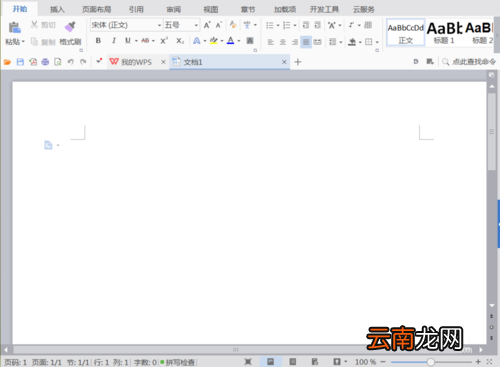Viewport: 500px width, 367px height.
Task: Click the redo arrow
Action: pyautogui.click(x=83, y=62)
